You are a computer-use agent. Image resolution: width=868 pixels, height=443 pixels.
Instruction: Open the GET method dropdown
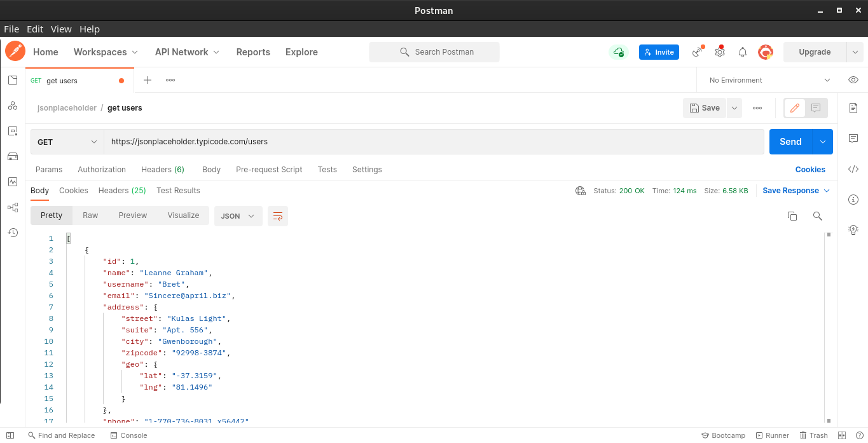click(x=67, y=142)
